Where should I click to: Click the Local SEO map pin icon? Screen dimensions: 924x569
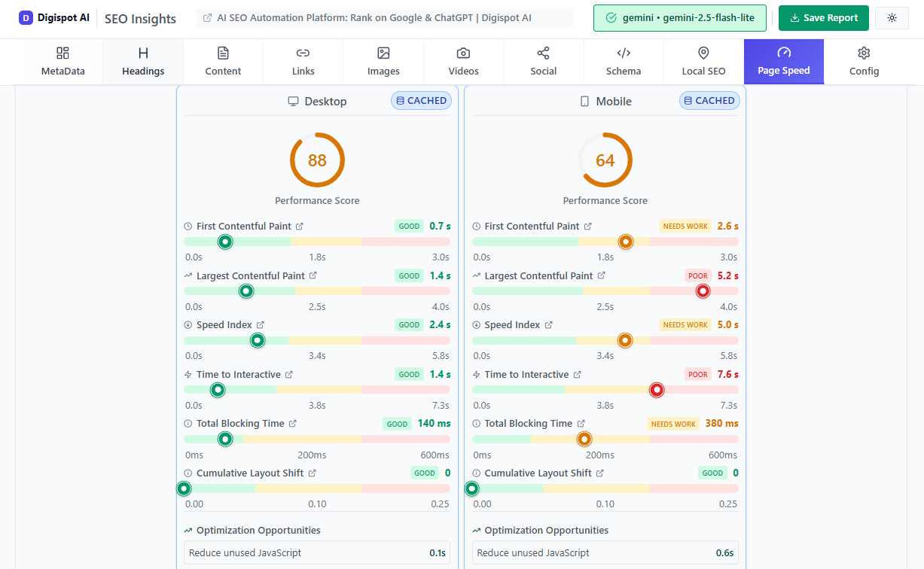point(703,53)
